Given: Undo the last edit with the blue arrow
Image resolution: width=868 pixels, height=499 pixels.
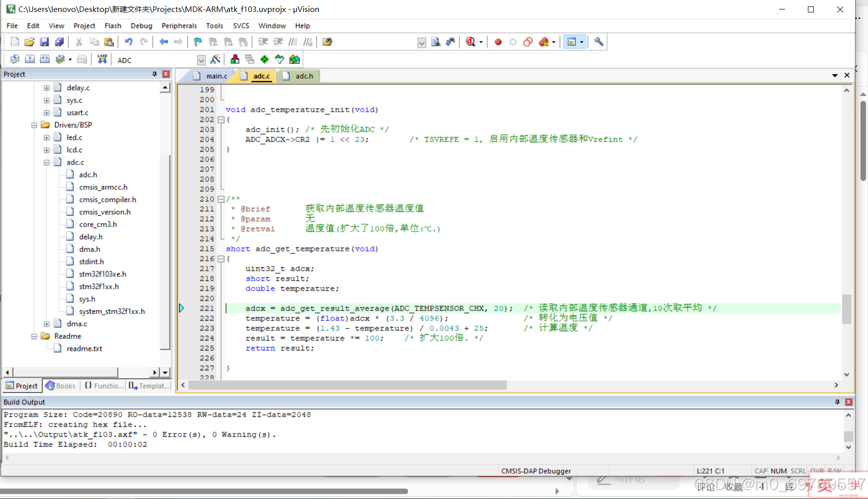Looking at the screenshot, I should pos(129,42).
